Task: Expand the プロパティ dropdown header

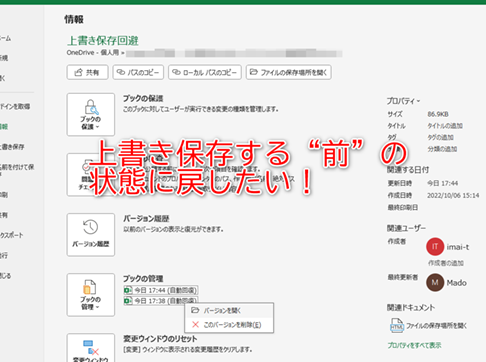Action: pyautogui.click(x=403, y=101)
